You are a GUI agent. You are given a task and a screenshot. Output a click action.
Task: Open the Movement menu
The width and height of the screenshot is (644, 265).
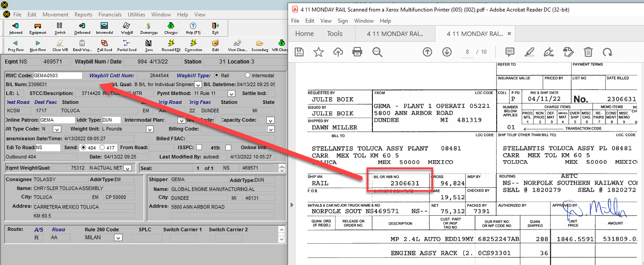click(x=55, y=15)
